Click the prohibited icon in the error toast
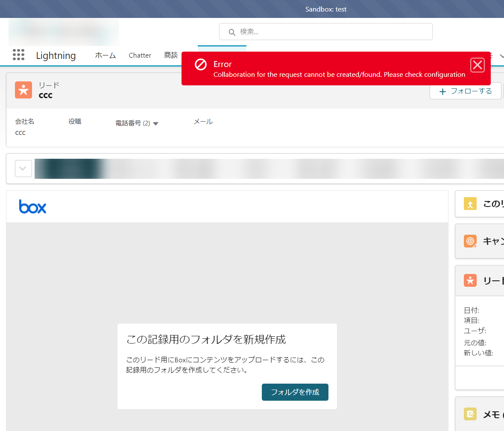Screen dimensions: 504x431 pos(201,64)
